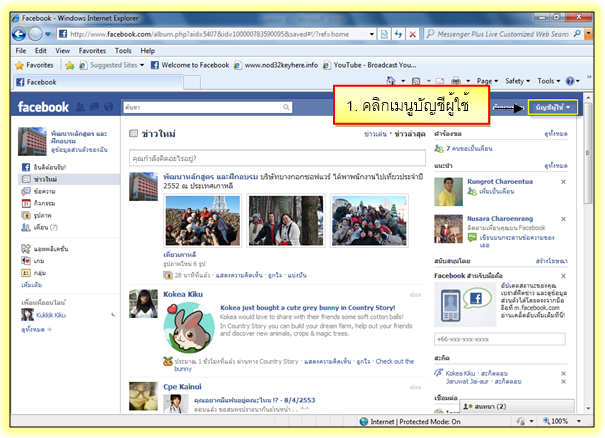The height and width of the screenshot is (438, 605).
Task: Open the friends (7) item in sidebar
Action: click(39, 227)
